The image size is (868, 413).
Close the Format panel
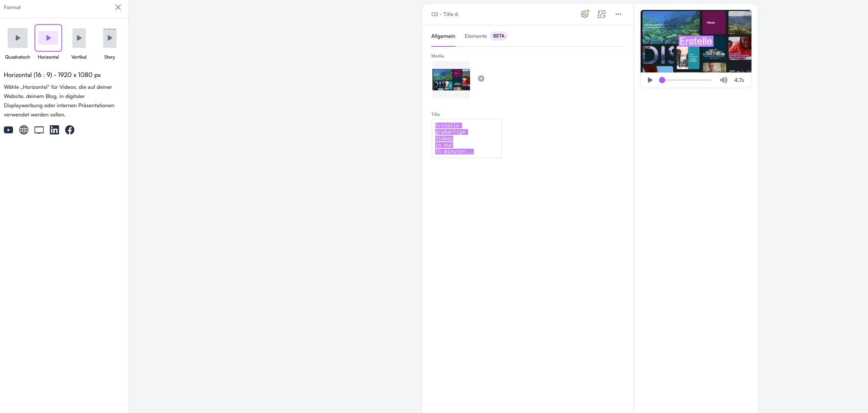pyautogui.click(x=118, y=7)
